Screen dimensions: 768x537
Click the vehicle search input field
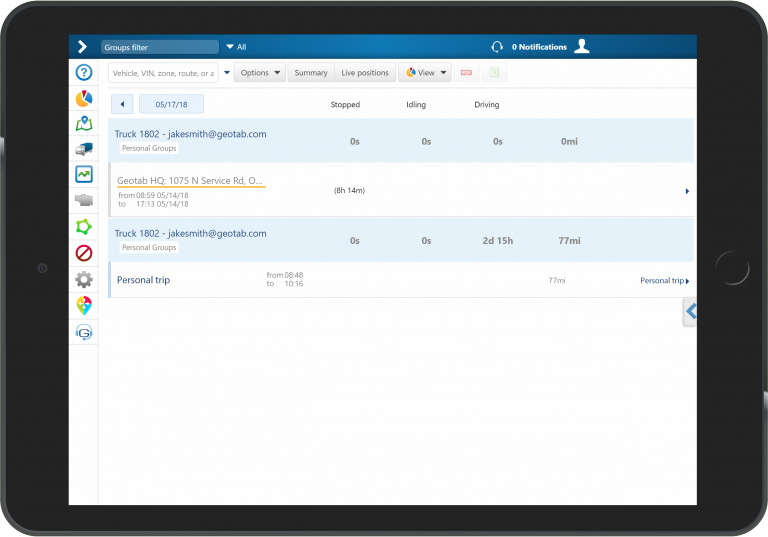click(163, 73)
